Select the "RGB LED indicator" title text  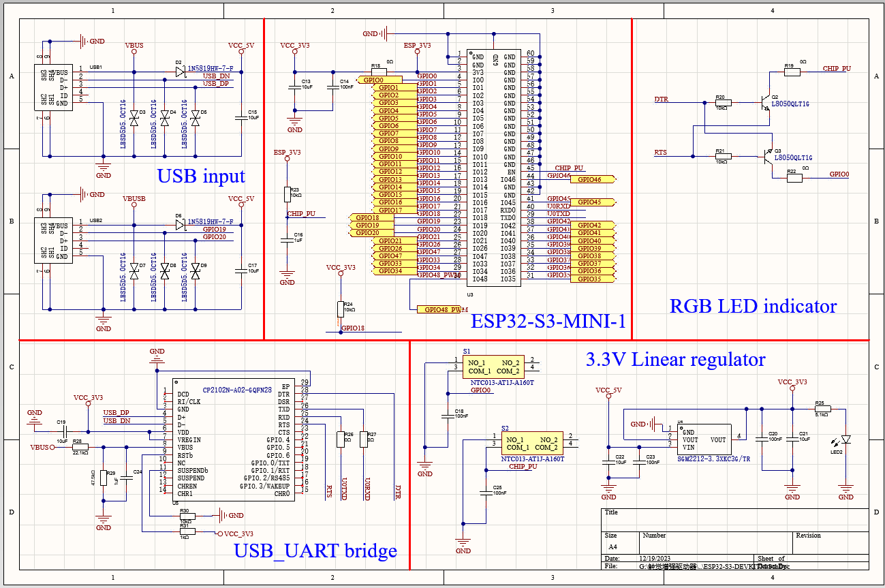click(x=753, y=306)
